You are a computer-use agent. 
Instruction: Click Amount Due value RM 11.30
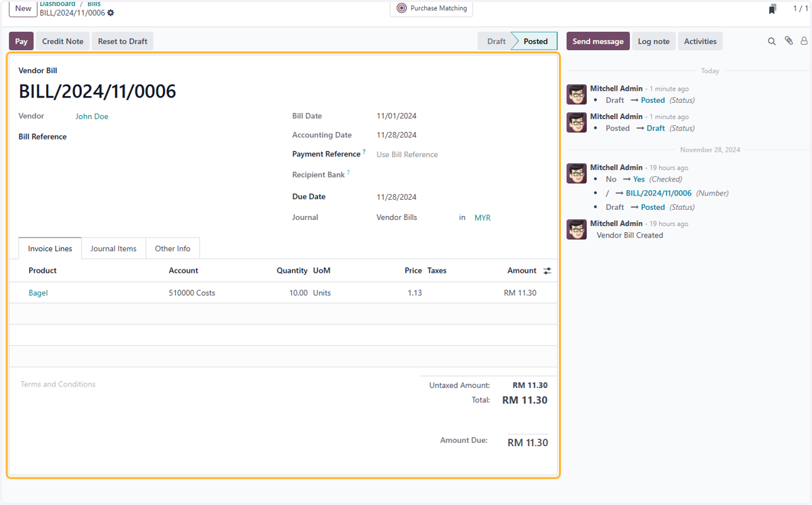[x=528, y=443]
